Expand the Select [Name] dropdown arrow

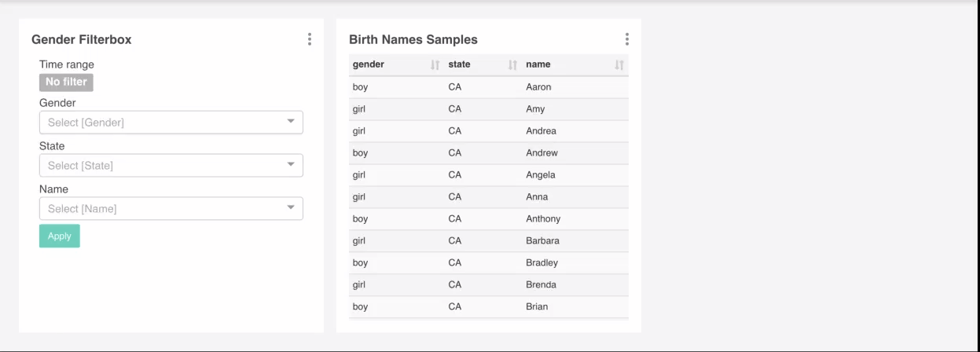click(x=291, y=208)
